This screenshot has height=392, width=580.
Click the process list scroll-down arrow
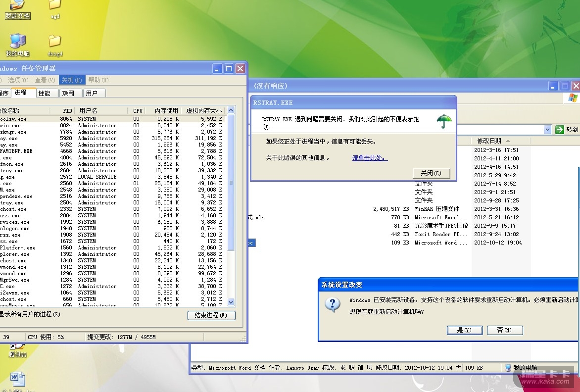click(x=231, y=302)
